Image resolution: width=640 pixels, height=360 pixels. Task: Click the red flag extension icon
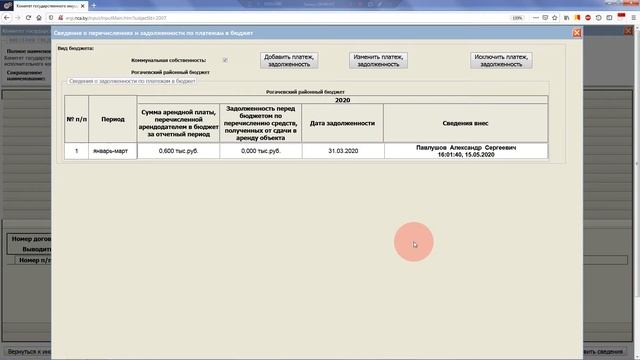point(621,17)
